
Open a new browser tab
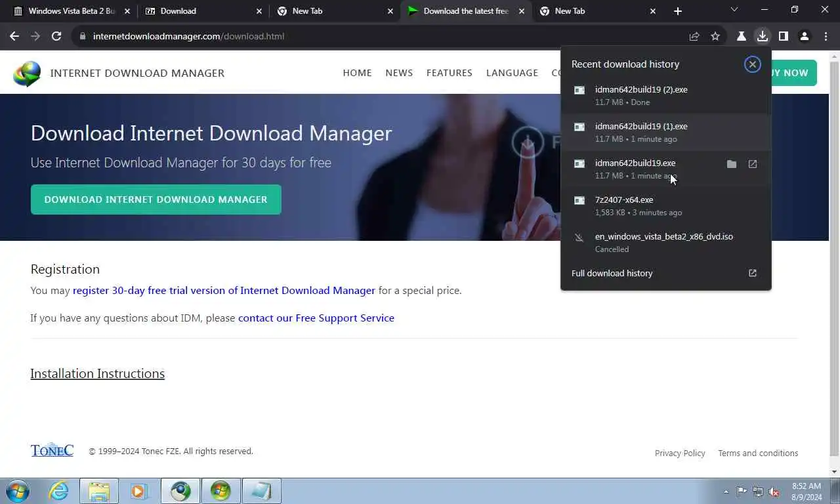point(678,11)
